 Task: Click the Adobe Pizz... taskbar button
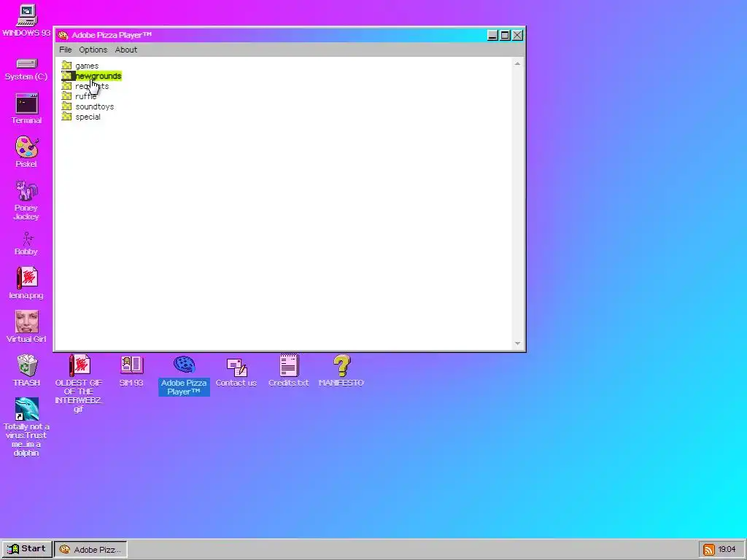point(90,550)
